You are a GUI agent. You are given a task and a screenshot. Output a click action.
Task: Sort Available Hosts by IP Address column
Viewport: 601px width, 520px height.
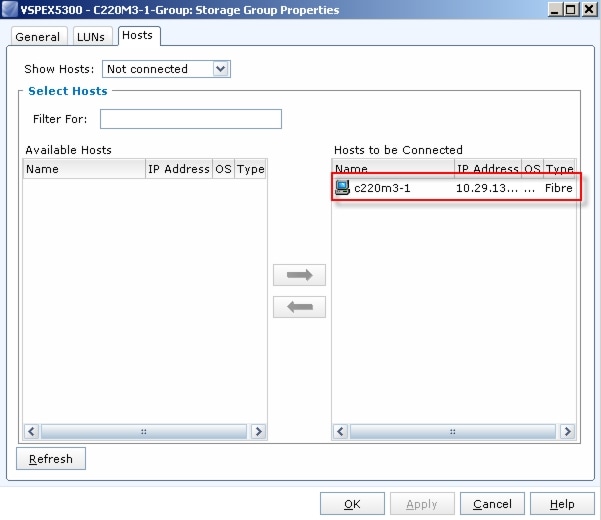tap(179, 169)
